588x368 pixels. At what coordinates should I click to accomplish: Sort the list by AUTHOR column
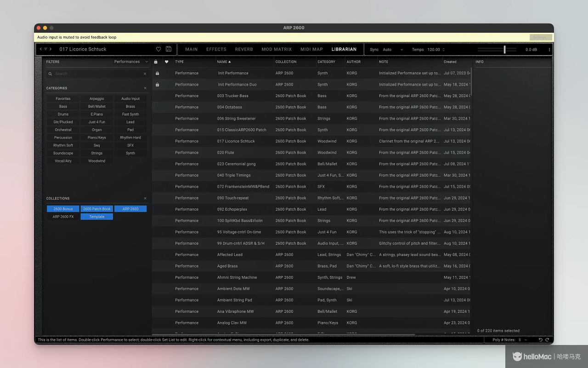(x=354, y=62)
